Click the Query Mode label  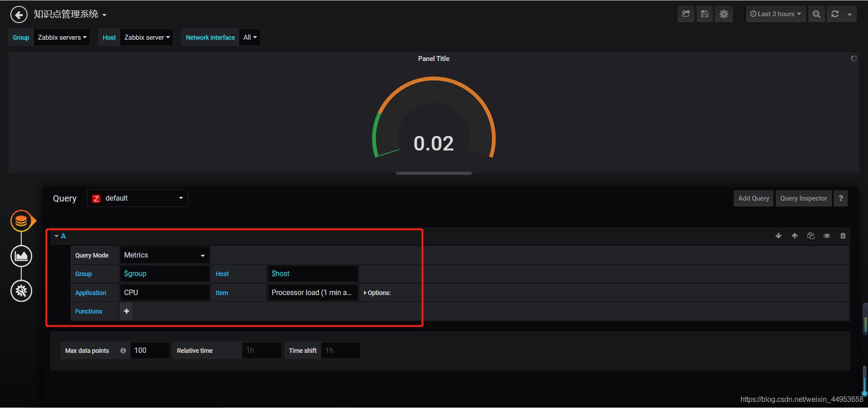click(92, 255)
